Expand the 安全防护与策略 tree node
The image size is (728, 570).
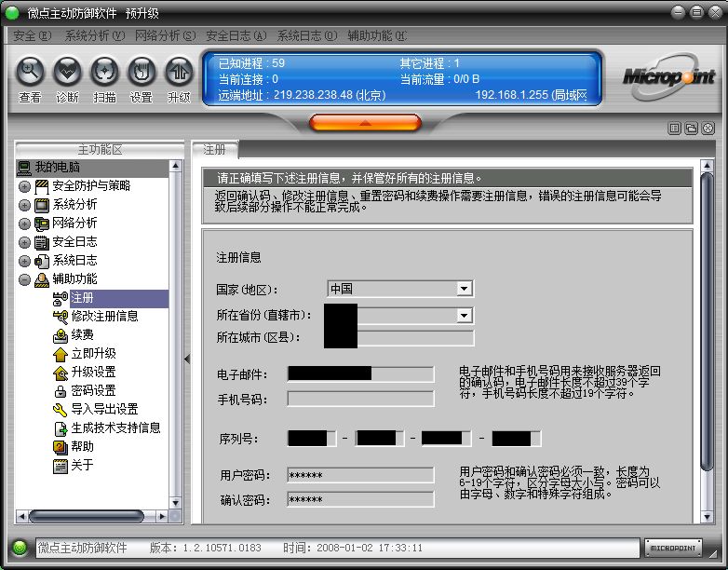click(x=24, y=187)
